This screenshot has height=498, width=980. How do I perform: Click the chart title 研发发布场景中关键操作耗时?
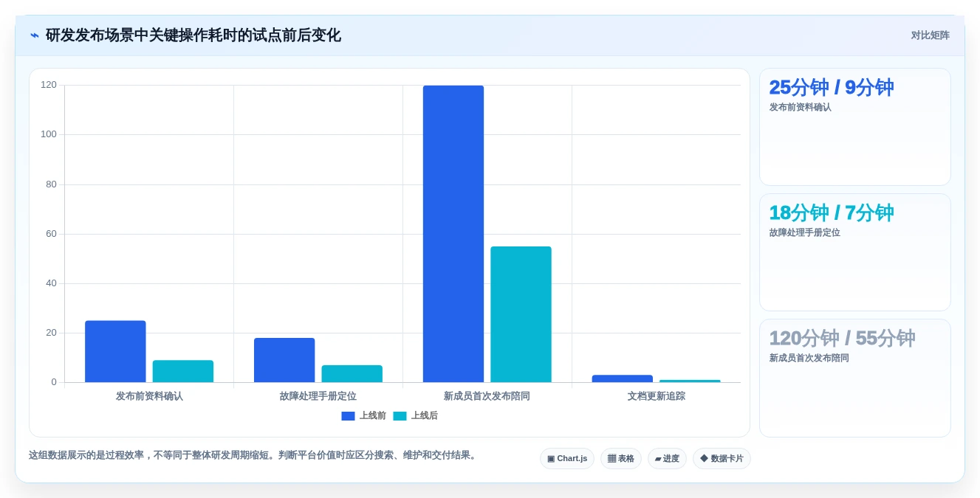(193, 35)
